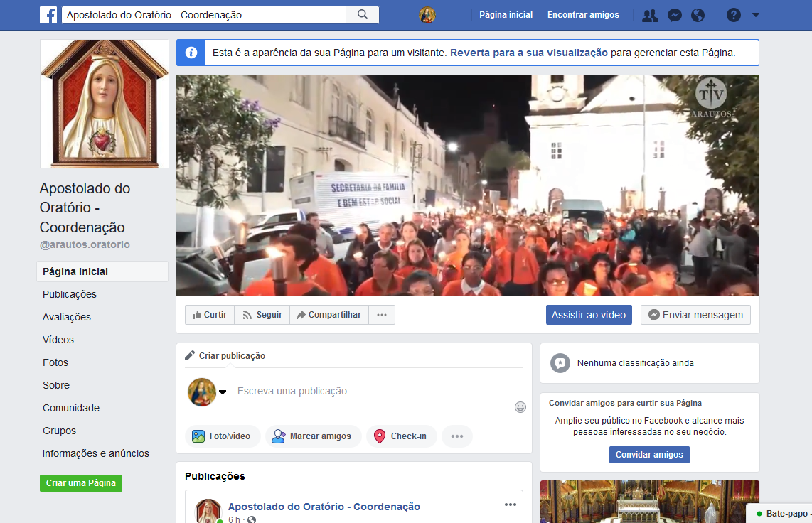Open the post options ellipsis under Publicações
812x523 pixels.
pos(511,505)
